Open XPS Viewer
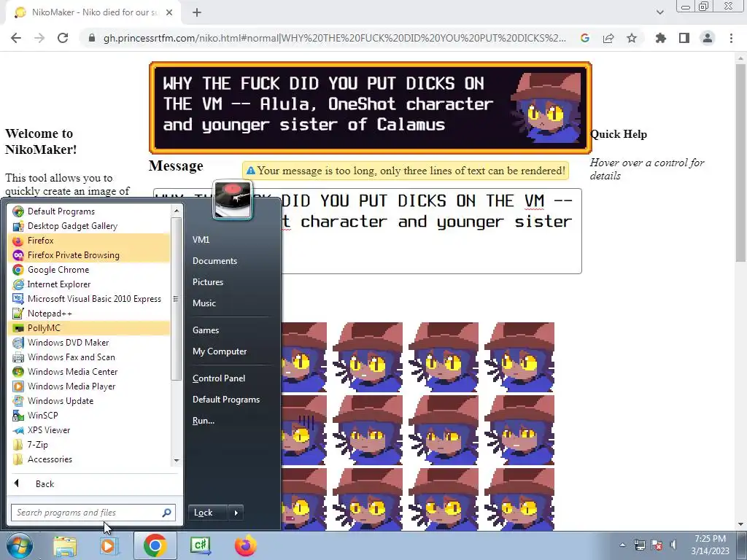 tap(88, 430)
